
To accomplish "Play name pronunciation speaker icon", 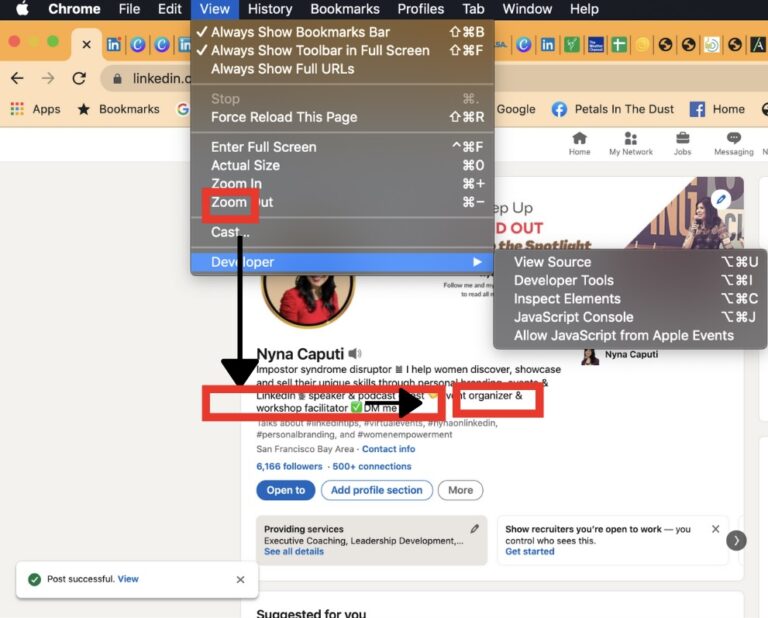I will [x=355, y=353].
